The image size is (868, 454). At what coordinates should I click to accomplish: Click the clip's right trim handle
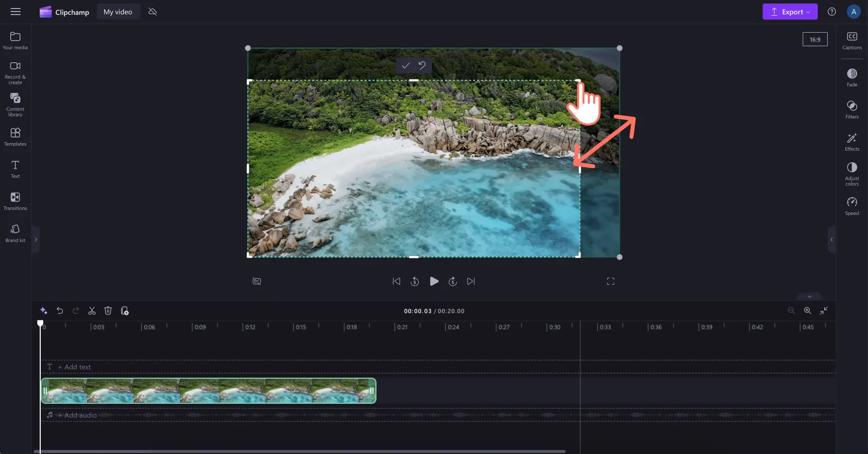coord(372,391)
